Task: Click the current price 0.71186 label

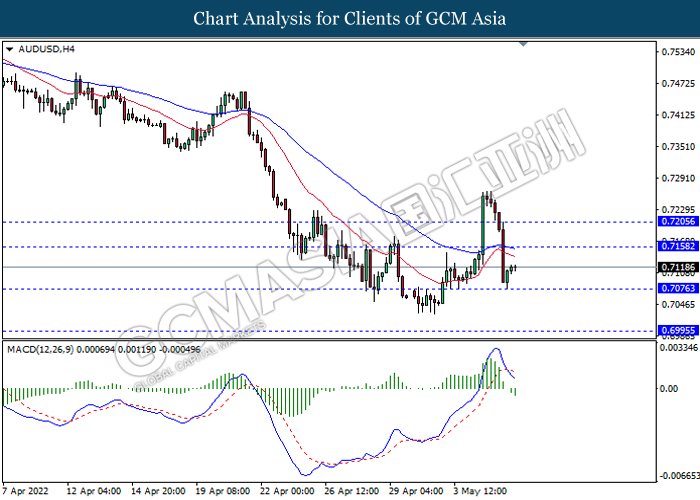Action: (x=678, y=267)
